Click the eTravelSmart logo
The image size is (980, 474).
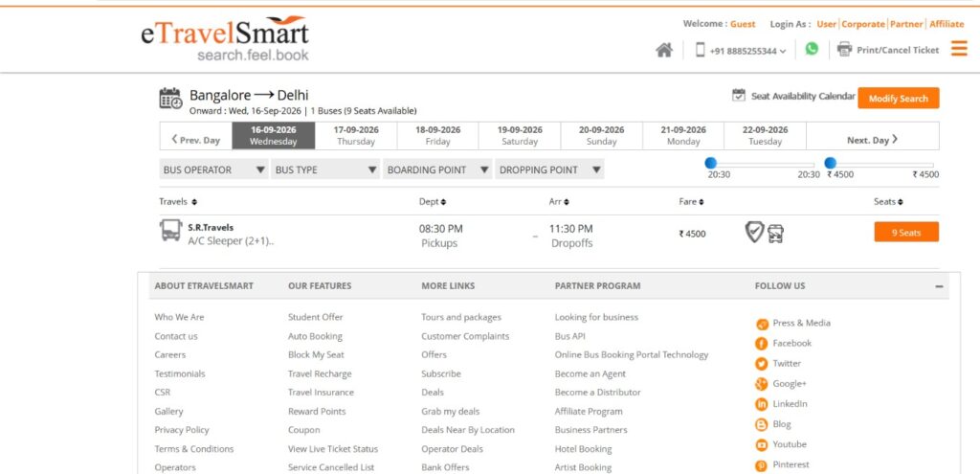tap(225, 38)
